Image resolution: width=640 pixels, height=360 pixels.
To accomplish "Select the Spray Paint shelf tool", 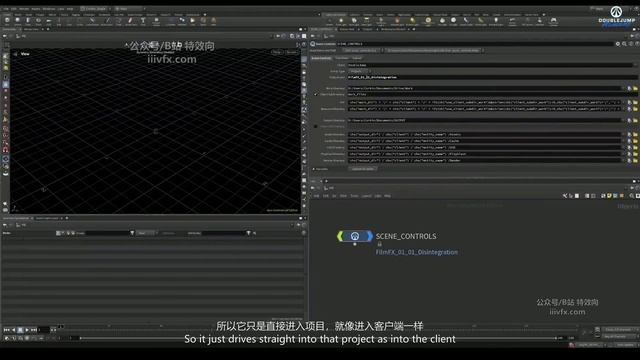I will coord(130,21).
